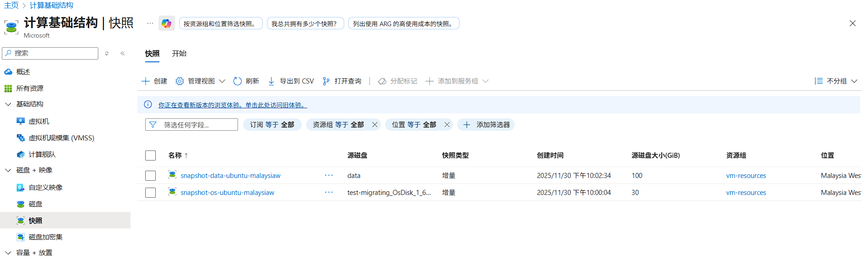The image size is (868, 261).
Task: Open 自定义映像 in the sidebar
Action: pos(45,188)
